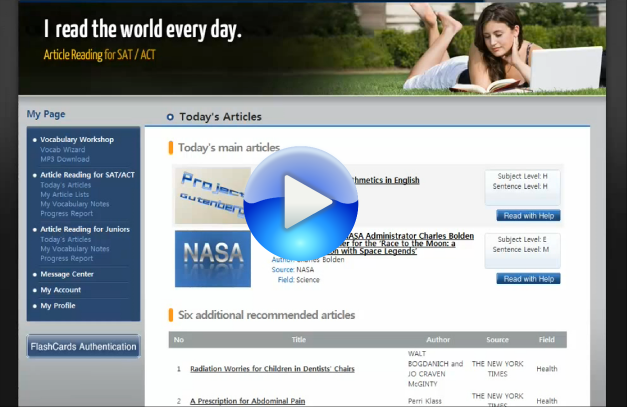This screenshot has width=627, height=407.
Task: Open My Vocabulary Notes under SAT/ACT section
Action: [74, 204]
